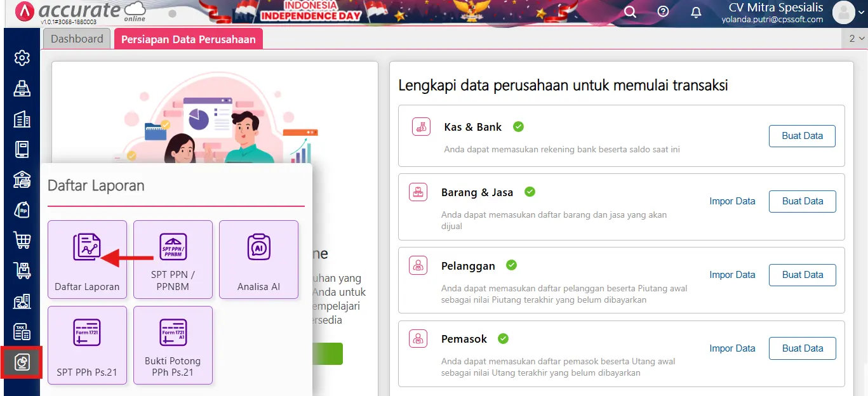The image size is (868, 396).
Task: Click Buat Data for Kas & Bank
Action: point(802,136)
